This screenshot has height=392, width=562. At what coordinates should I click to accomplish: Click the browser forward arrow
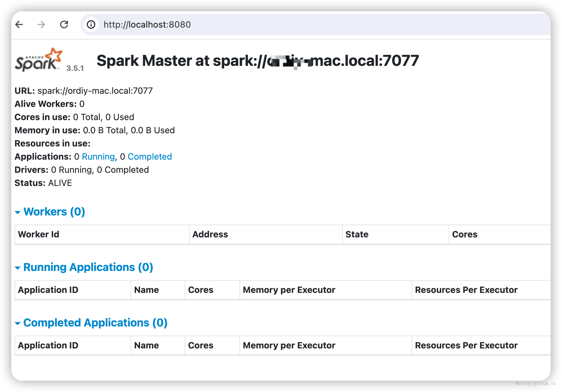pyautogui.click(x=41, y=24)
